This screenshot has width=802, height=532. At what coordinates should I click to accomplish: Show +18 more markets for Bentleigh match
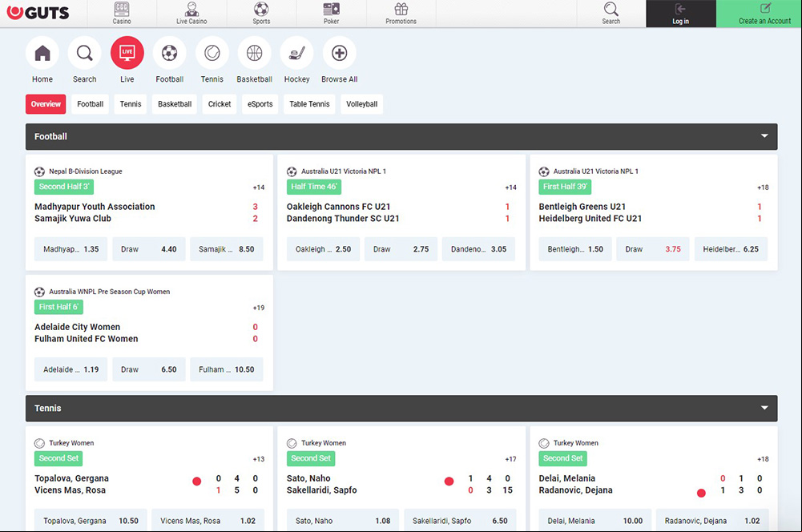pos(763,187)
